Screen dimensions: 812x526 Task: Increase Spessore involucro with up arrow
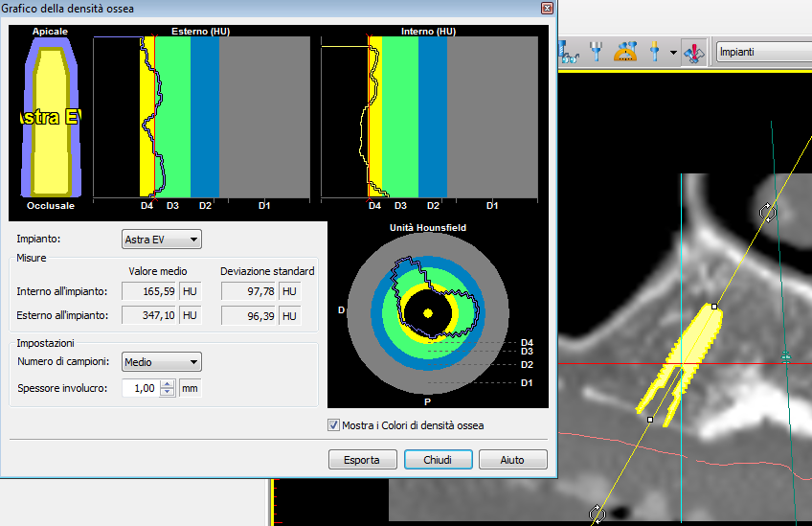pyautogui.click(x=168, y=384)
